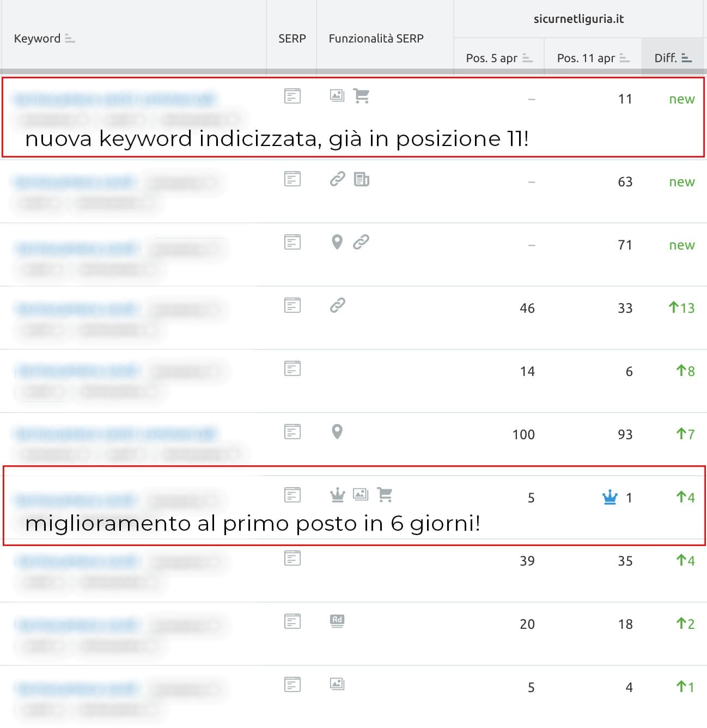
Task: Click image pack icon in position 4 row
Action: pyautogui.click(x=337, y=684)
